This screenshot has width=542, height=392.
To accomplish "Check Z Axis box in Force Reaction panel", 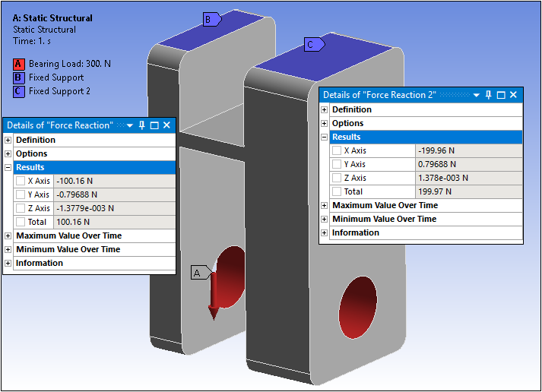I will tap(21, 208).
